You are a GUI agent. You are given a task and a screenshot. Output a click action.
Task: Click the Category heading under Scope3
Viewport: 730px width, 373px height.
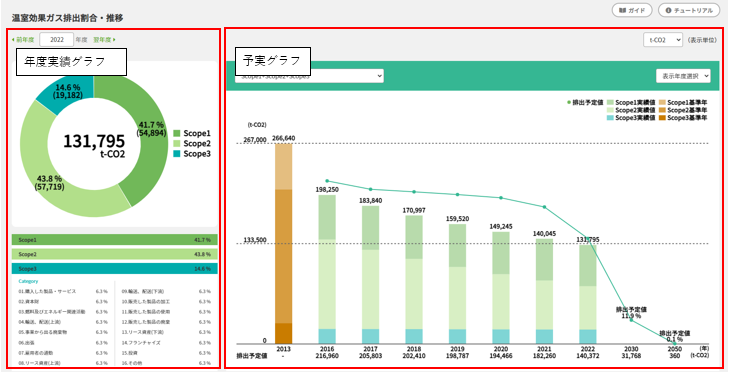tap(28, 281)
